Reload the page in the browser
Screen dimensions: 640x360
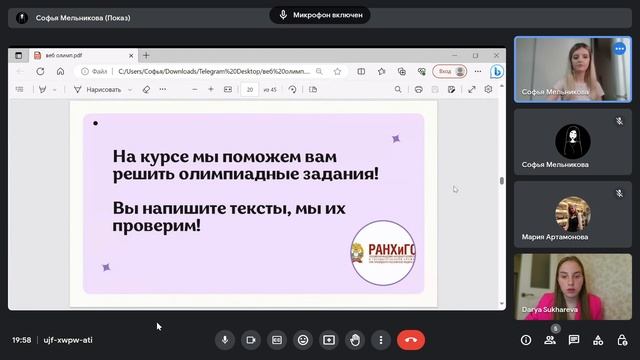click(40, 71)
